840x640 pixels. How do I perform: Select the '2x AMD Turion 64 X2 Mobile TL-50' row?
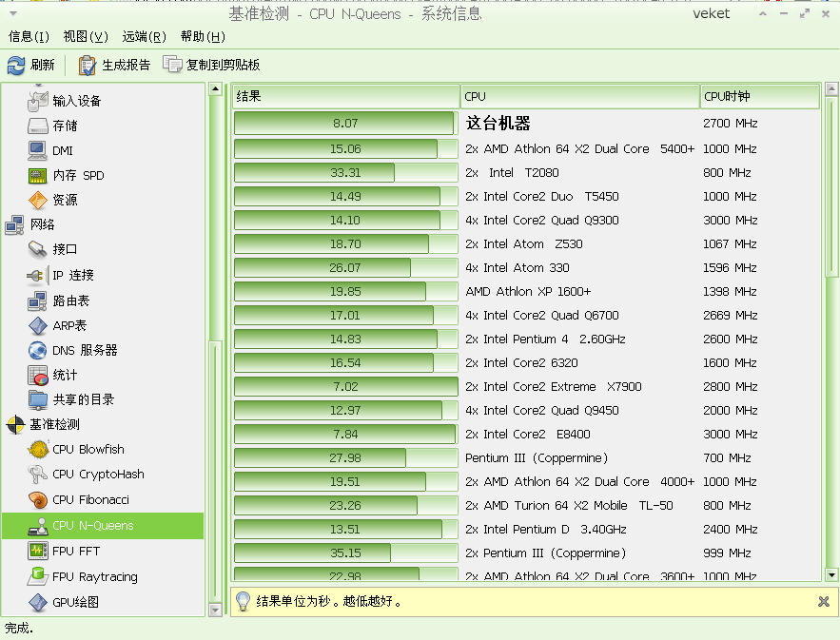[x=527, y=506]
